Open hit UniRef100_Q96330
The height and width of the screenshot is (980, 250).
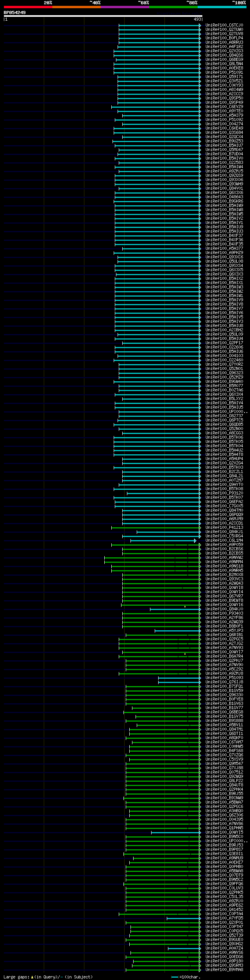click(x=224, y=695)
